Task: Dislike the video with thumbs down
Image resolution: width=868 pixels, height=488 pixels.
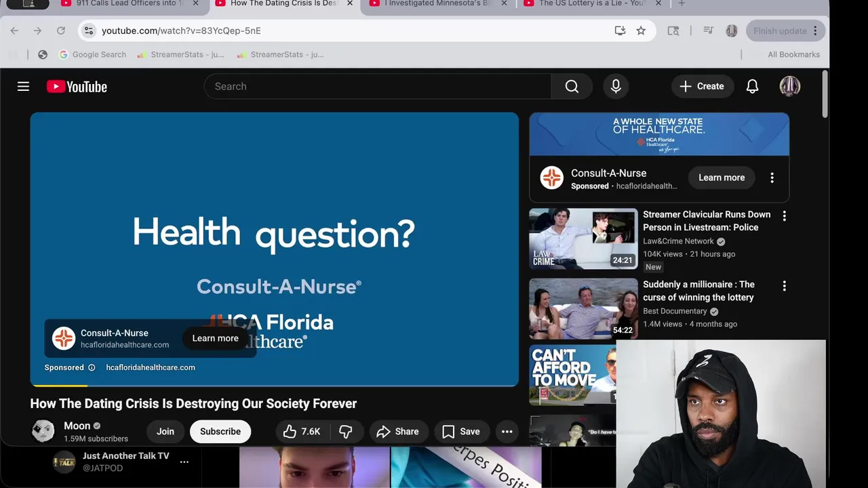Action: pos(346,431)
